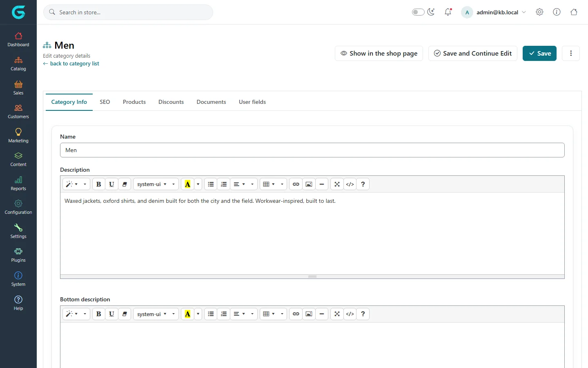
Task: Open style magic wand dropdown in Description
Action: tap(76, 184)
